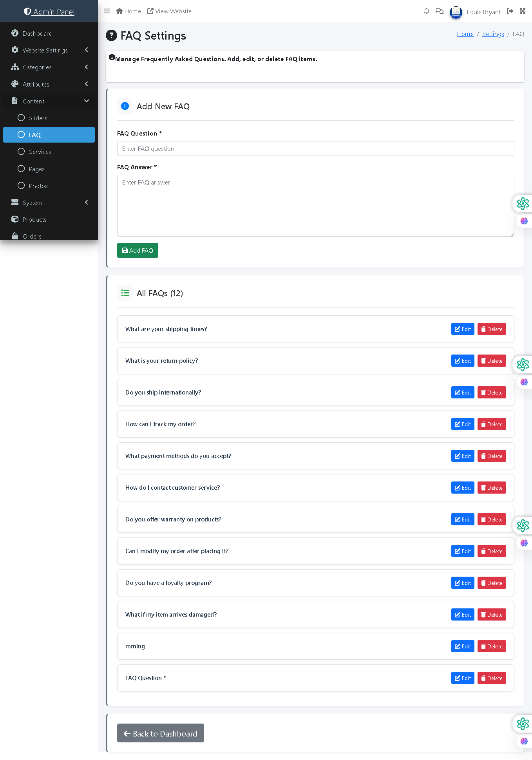
Task: Edit 'What payment methods do you accept?' FAQ
Action: pos(463,456)
